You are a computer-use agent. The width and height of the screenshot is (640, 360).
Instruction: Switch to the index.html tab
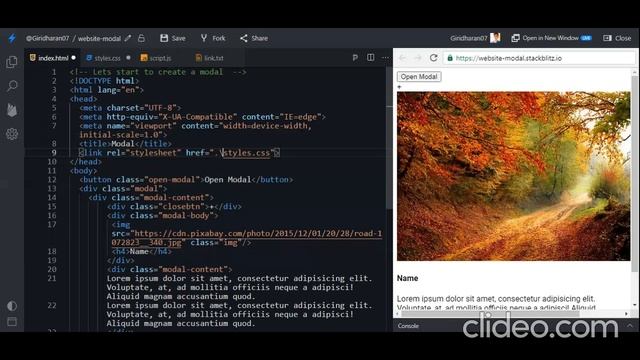click(52, 58)
